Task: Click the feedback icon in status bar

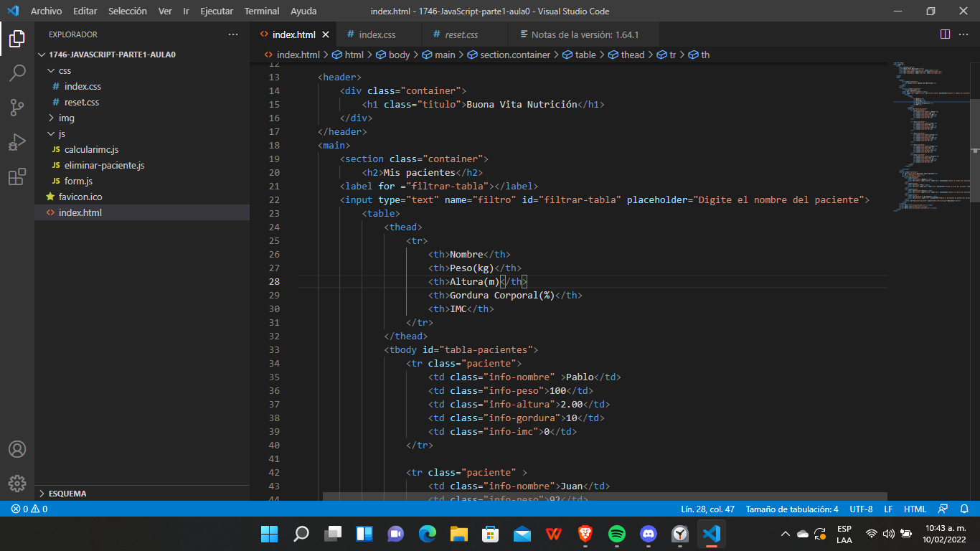Action: pos(943,509)
